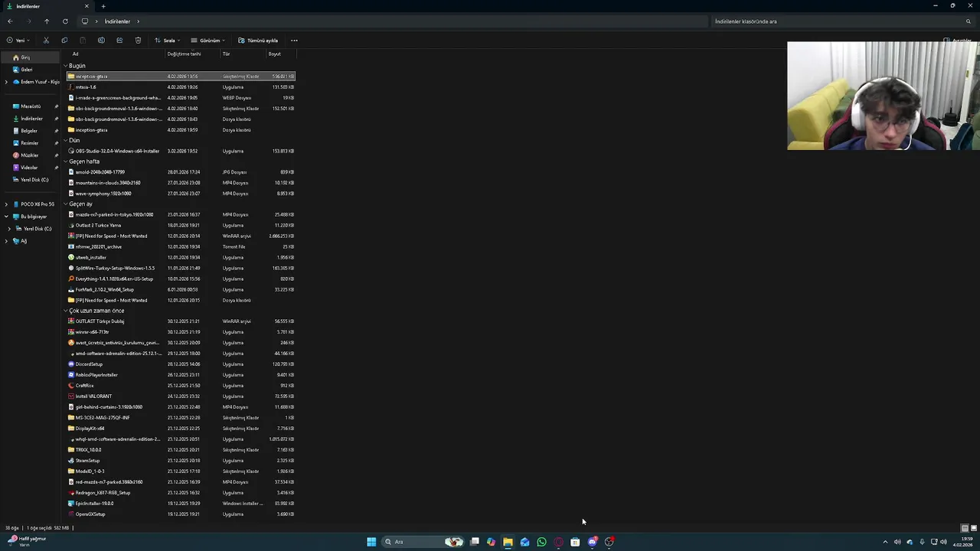Collapse the Geçen hafta group

pos(66,161)
